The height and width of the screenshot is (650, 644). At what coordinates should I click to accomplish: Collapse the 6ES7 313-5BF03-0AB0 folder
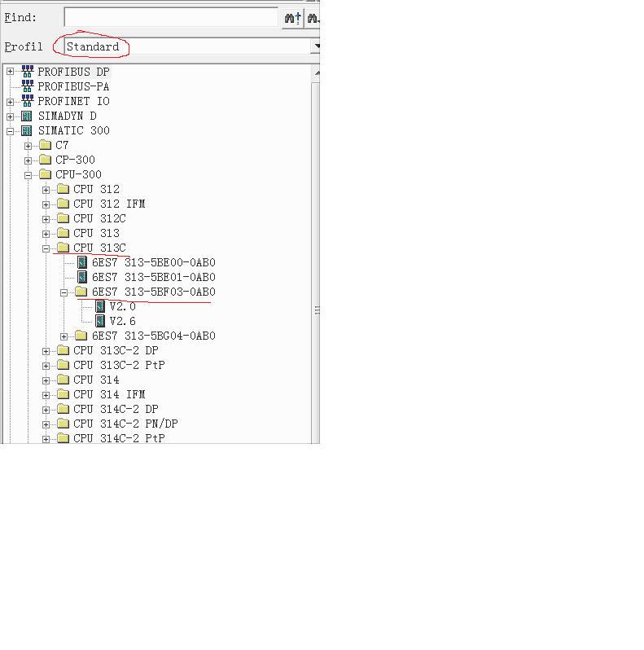[x=64, y=292]
